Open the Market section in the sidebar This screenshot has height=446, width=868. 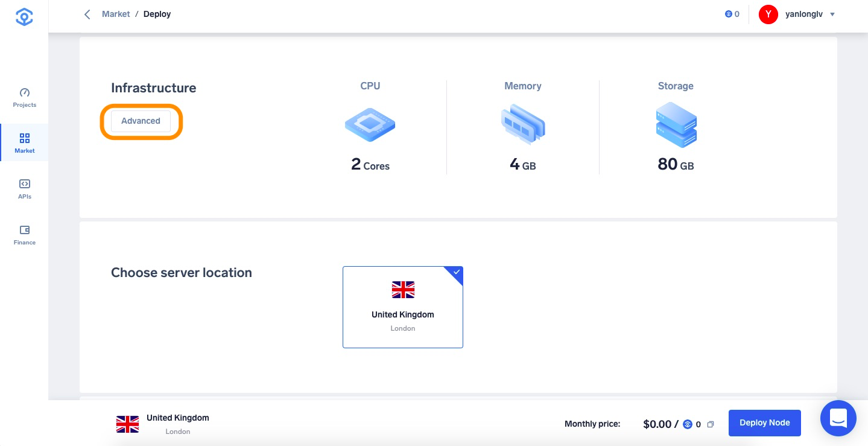coord(25,143)
